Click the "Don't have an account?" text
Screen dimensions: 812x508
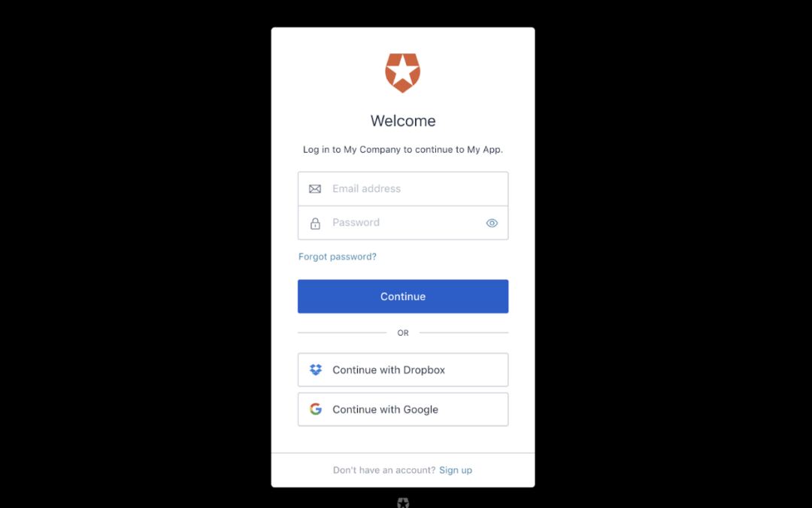tap(384, 470)
